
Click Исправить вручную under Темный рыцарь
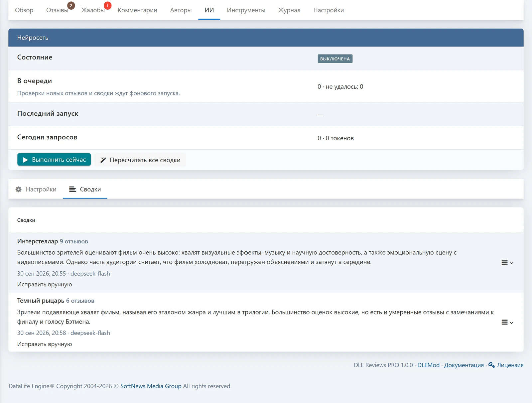pos(45,344)
